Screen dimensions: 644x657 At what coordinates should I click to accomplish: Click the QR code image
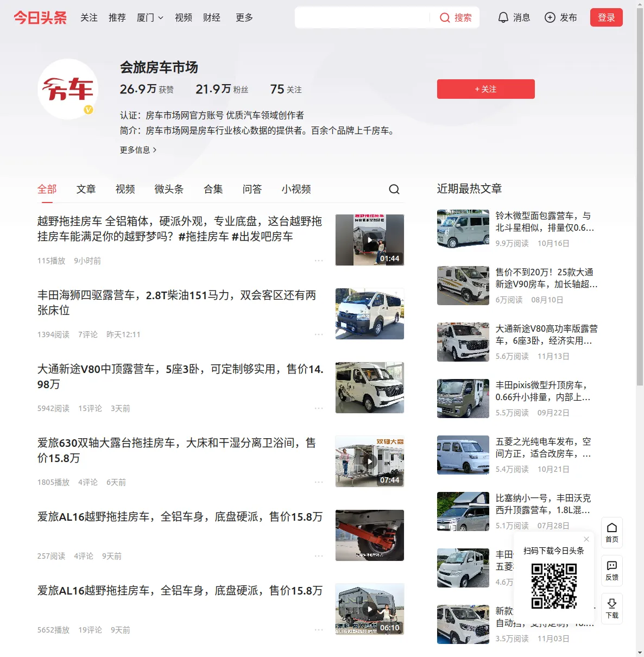point(554,586)
